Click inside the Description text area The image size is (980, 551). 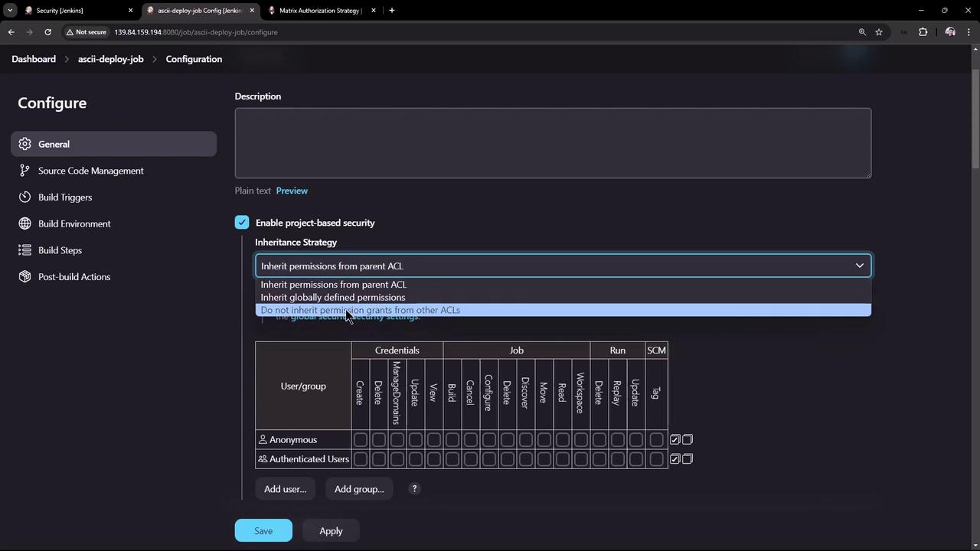pos(553,143)
